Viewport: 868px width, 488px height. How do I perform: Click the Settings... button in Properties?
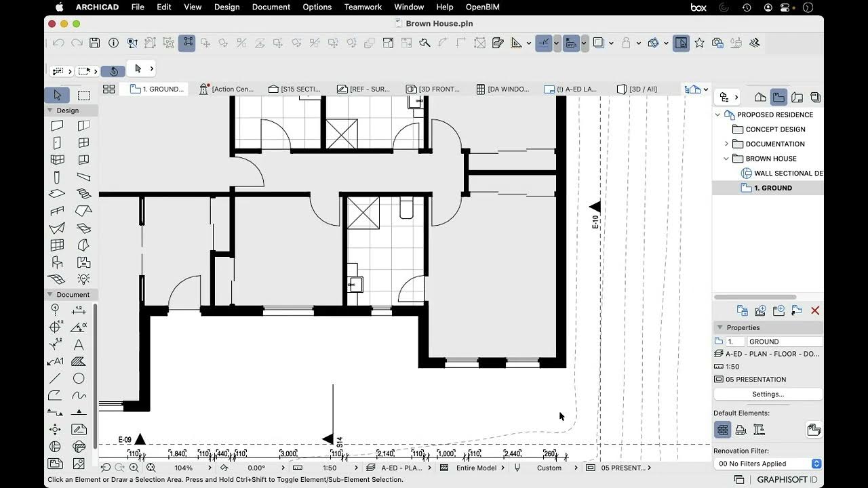click(x=768, y=394)
